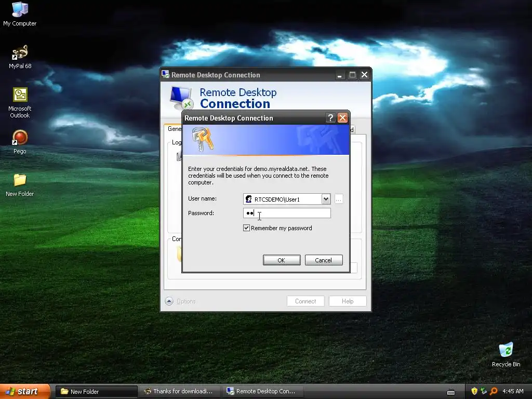Open the Start menu
The width and height of the screenshot is (532, 399).
pos(25,392)
